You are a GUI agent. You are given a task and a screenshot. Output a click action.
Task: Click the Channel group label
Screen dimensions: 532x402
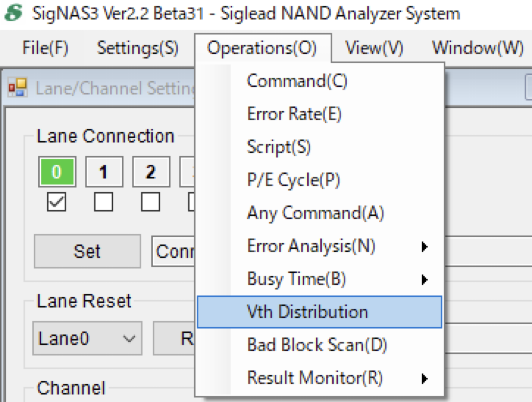tap(71, 388)
